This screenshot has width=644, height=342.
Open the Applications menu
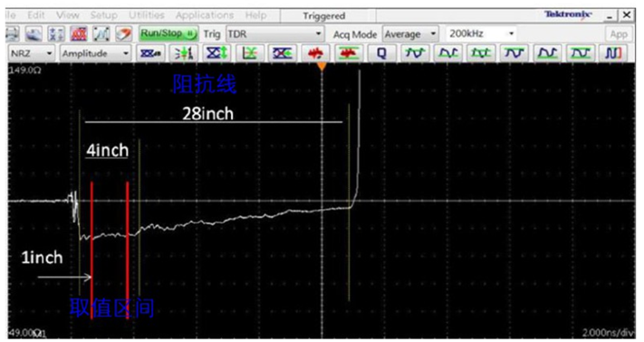(x=205, y=15)
